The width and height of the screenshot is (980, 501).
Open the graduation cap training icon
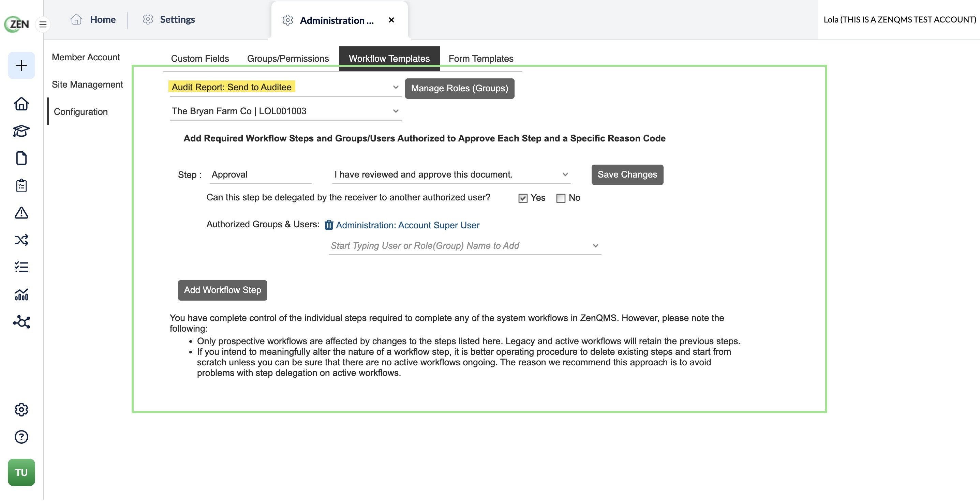(21, 131)
